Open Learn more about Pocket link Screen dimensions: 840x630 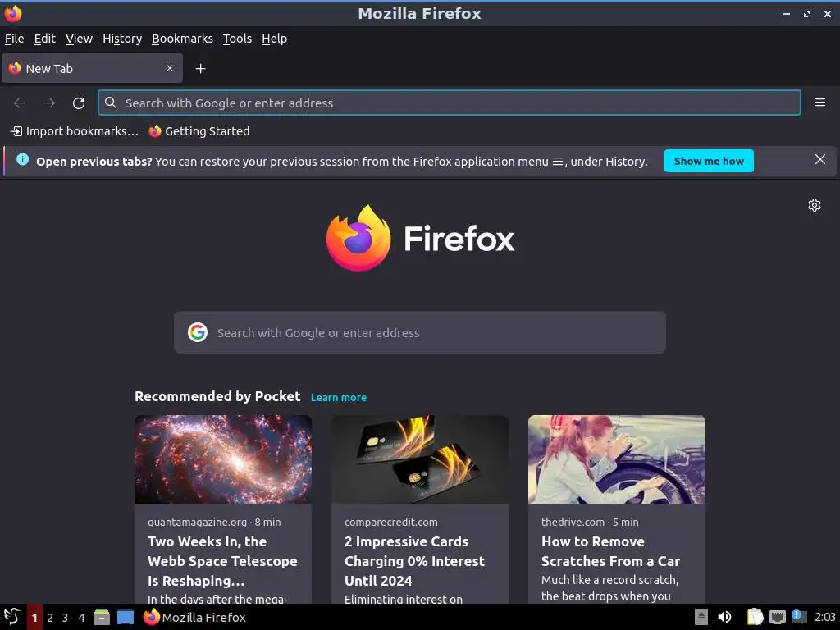click(x=339, y=398)
